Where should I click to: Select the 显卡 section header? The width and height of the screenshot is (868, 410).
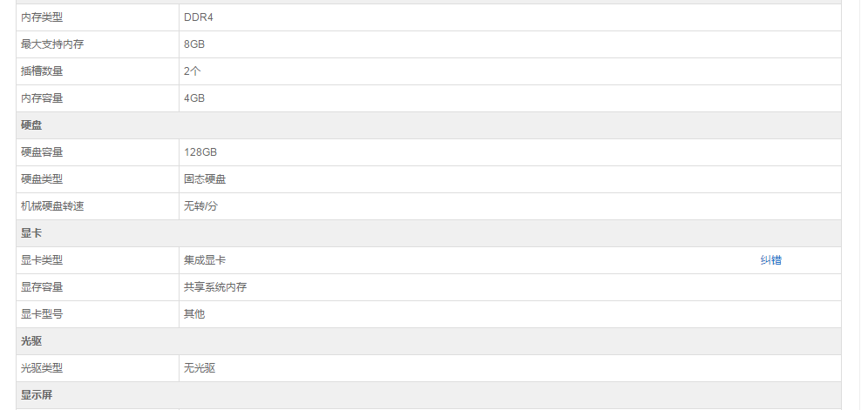click(429, 233)
